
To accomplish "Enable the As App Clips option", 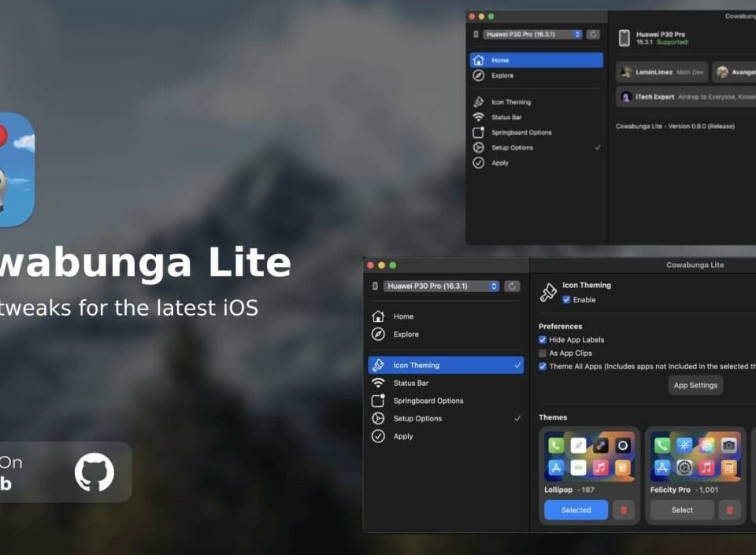I will [543, 353].
